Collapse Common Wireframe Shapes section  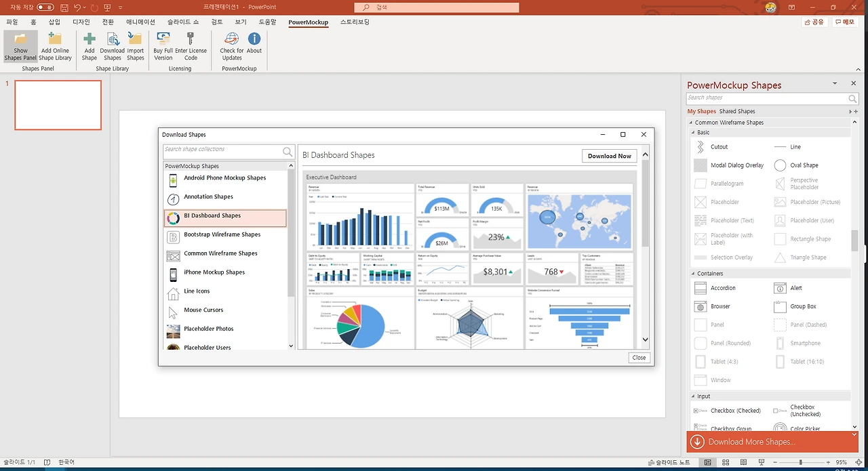[x=691, y=123]
